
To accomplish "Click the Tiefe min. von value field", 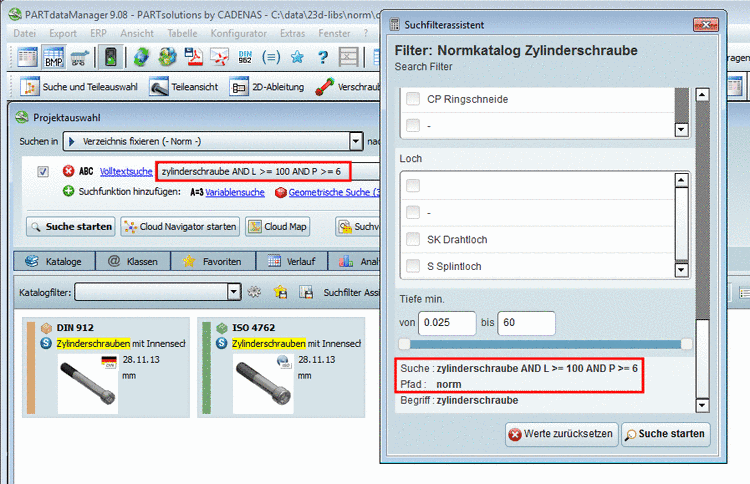I will coord(447,323).
